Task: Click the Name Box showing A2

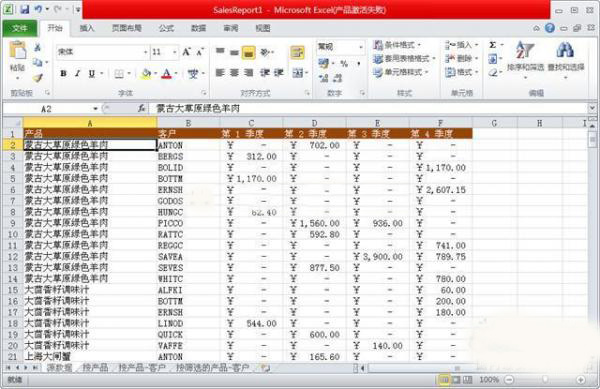Action: pos(46,109)
